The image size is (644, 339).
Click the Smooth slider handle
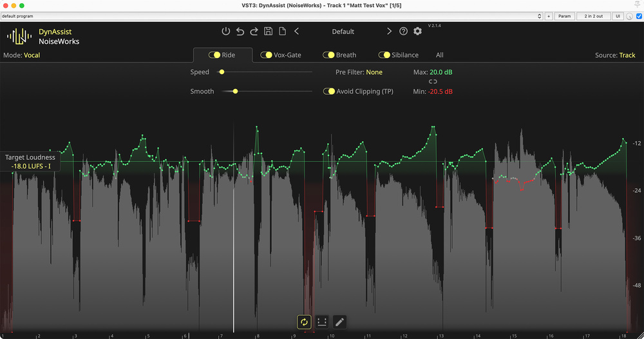[235, 92]
